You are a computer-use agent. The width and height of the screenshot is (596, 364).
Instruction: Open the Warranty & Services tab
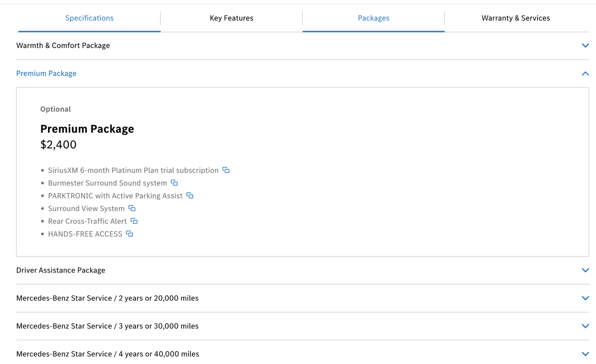pos(515,18)
